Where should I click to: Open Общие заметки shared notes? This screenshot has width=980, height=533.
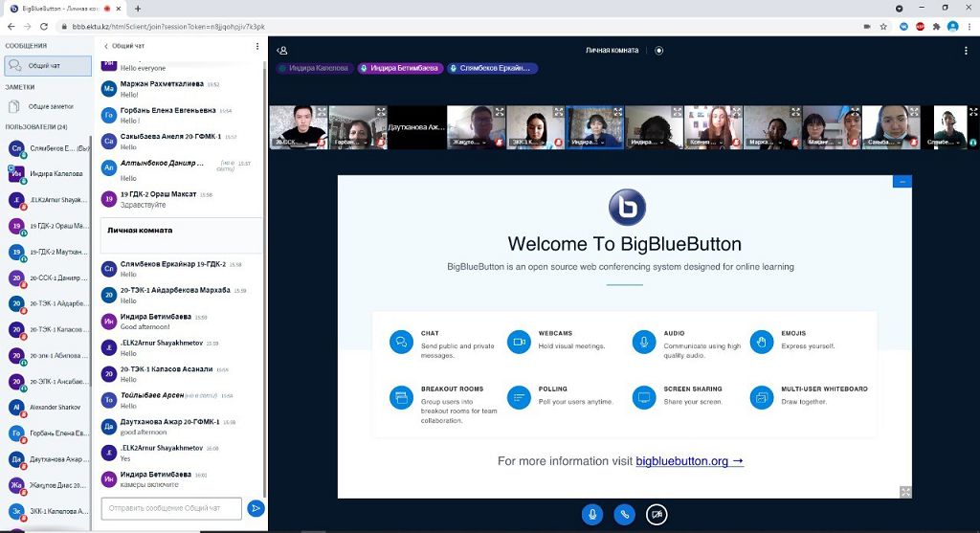pos(48,107)
